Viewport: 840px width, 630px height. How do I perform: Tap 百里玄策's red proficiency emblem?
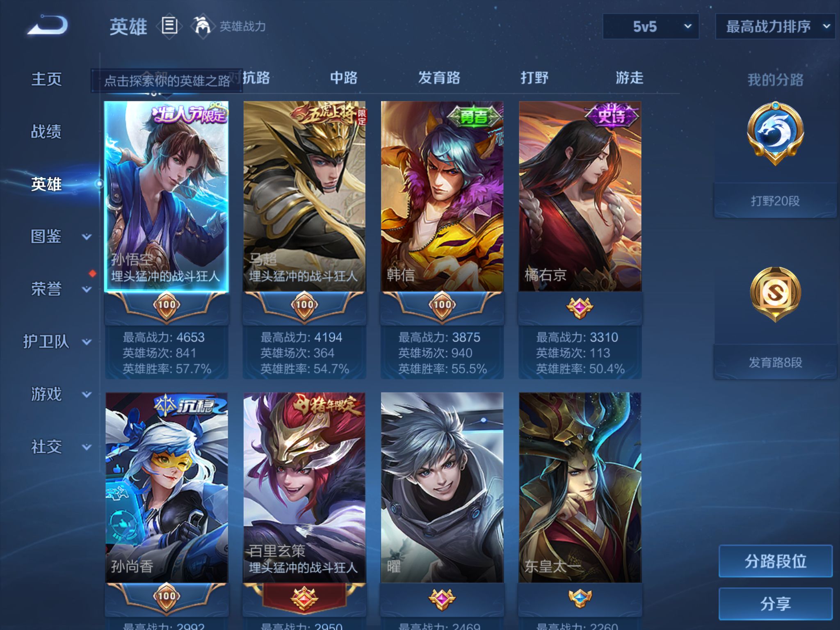(x=304, y=599)
